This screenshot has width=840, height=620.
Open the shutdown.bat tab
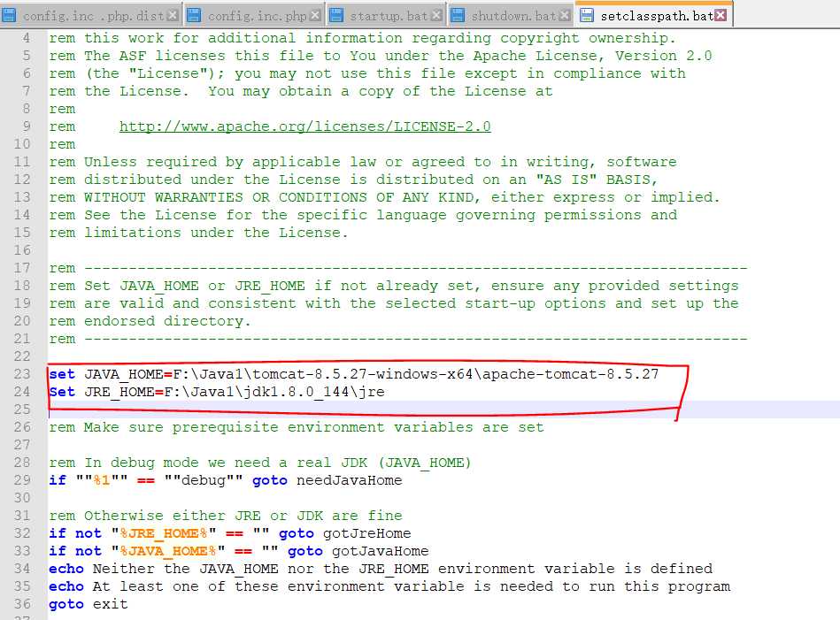pyautogui.click(x=512, y=16)
